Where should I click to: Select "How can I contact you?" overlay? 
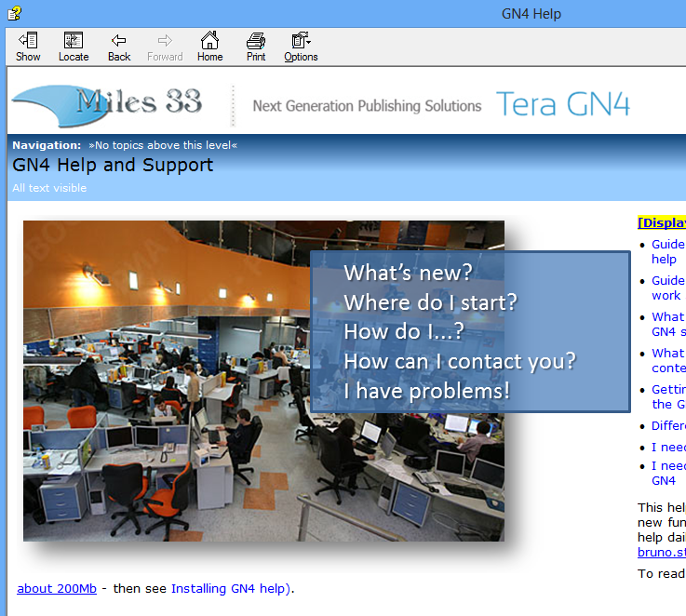coord(460,361)
